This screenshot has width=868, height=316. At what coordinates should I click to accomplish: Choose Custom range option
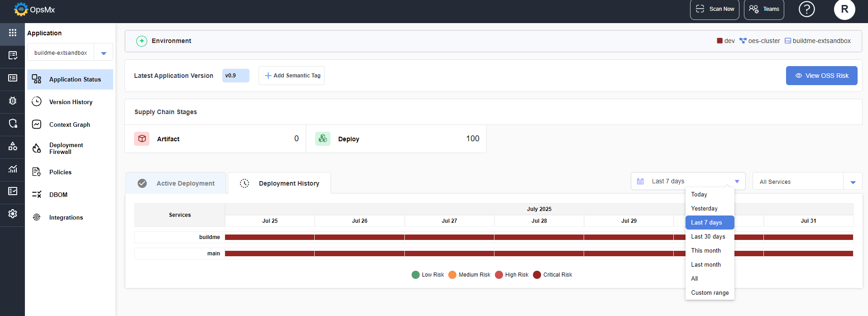[710, 293]
